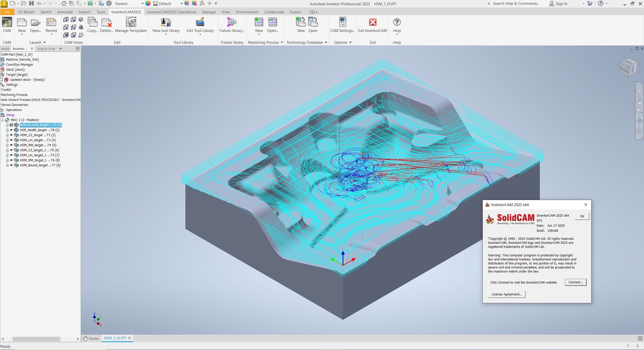Open the Machining Process dropdown
Image resolution: width=644 pixels, height=350 pixels.
[282, 42]
